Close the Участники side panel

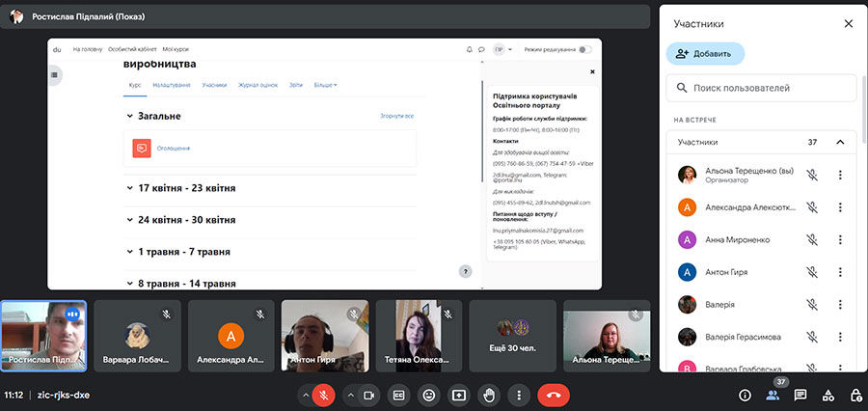pyautogui.click(x=848, y=24)
